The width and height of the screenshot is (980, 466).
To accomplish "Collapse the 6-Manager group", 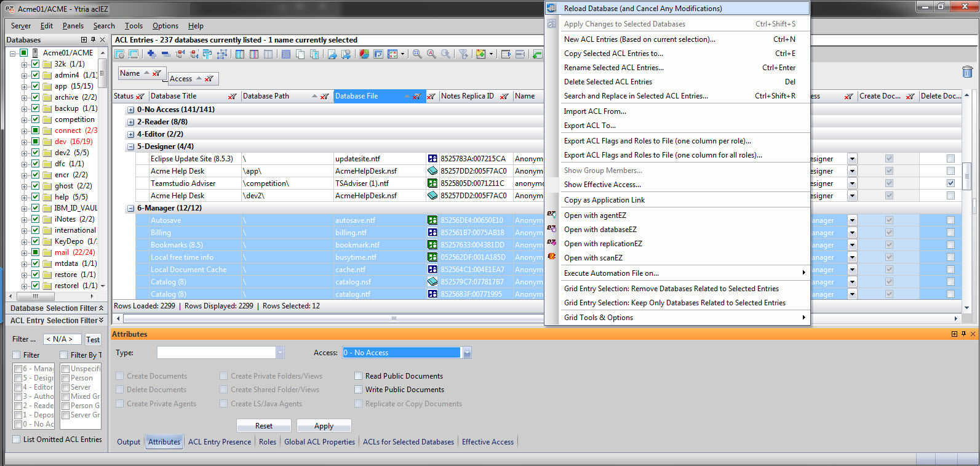I will [130, 209].
